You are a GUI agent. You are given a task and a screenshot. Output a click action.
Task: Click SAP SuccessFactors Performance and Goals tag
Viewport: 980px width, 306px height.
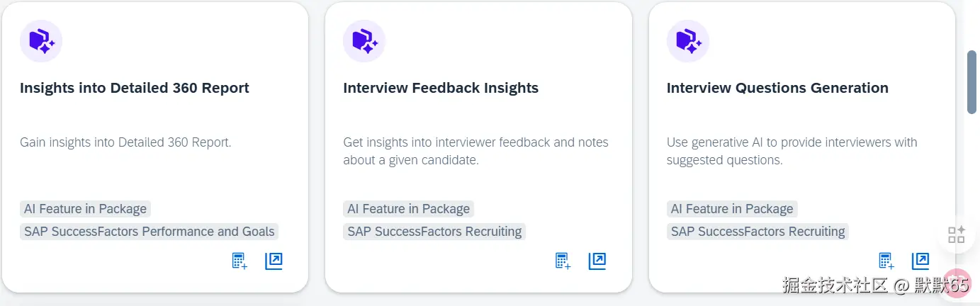click(x=149, y=232)
